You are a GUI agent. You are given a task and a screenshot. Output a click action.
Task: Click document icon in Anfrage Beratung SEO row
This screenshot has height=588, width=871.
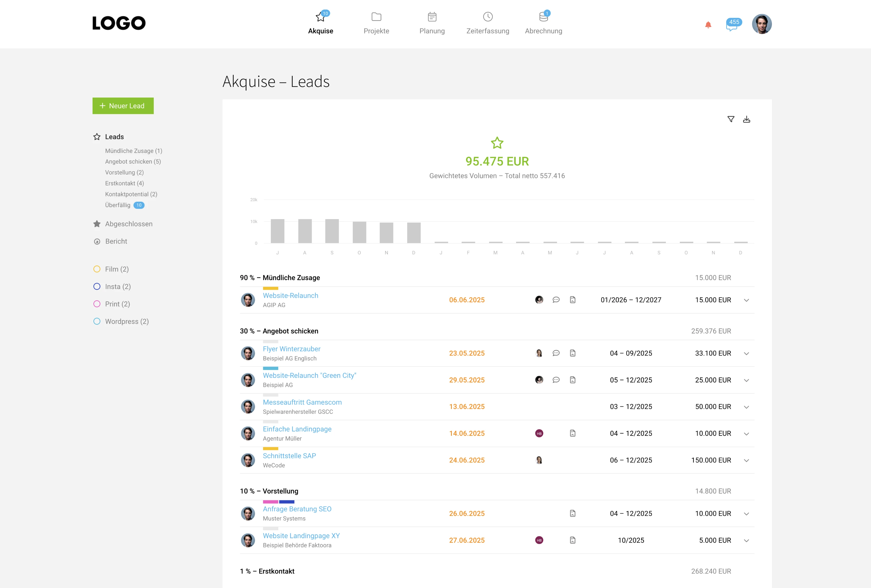point(572,513)
